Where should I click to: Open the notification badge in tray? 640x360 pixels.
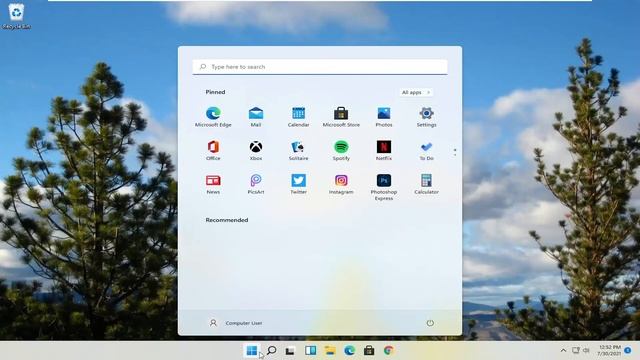coord(628,350)
